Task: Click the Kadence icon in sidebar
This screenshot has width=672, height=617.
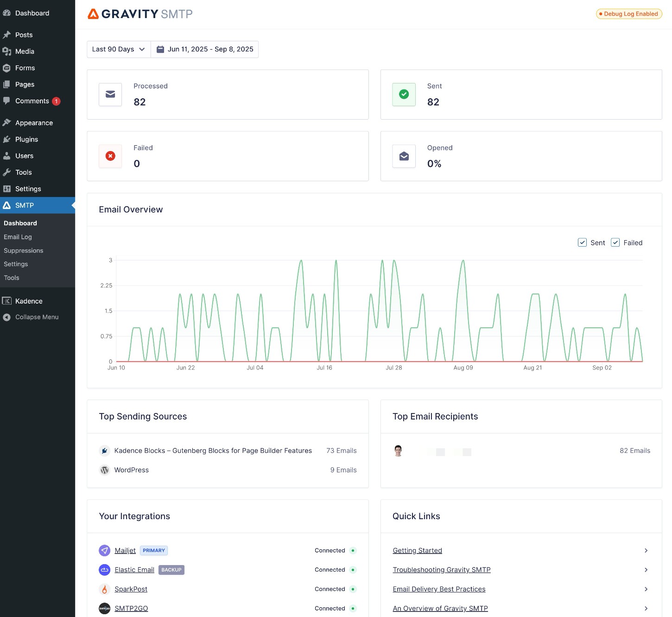Action: (6, 301)
